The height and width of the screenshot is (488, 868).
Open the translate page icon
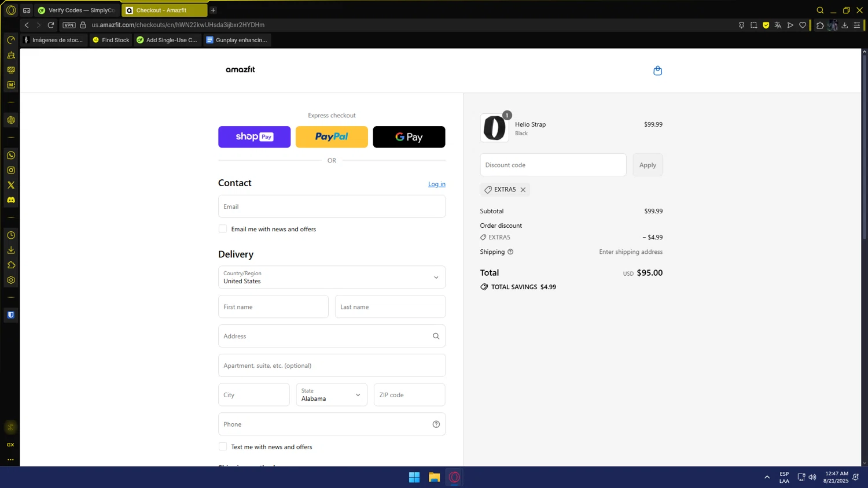coord(778,25)
